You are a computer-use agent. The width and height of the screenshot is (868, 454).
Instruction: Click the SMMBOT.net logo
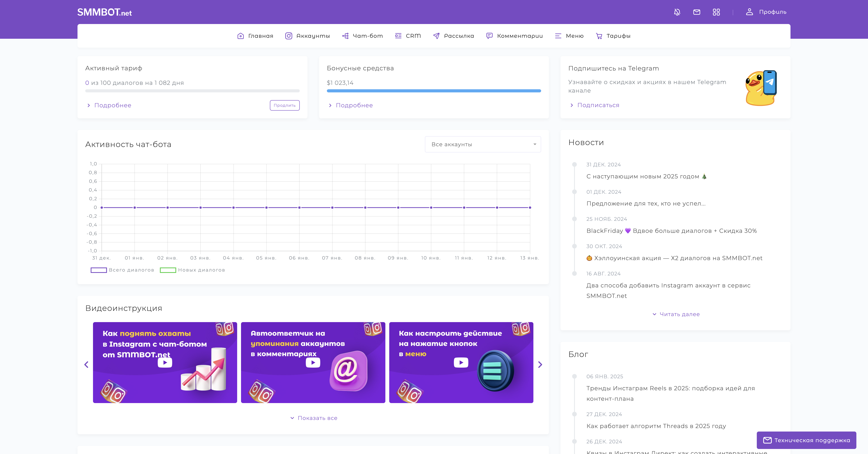click(x=104, y=12)
